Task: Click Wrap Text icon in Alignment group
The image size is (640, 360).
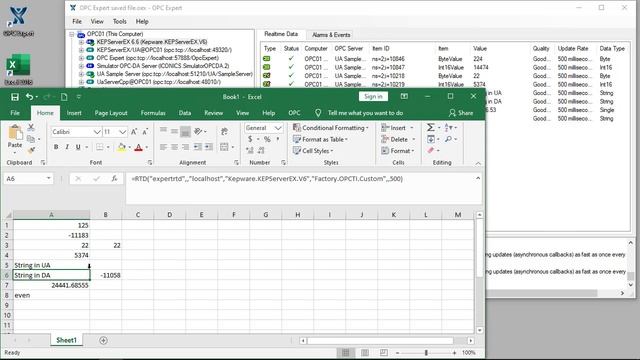Action: 224,131
